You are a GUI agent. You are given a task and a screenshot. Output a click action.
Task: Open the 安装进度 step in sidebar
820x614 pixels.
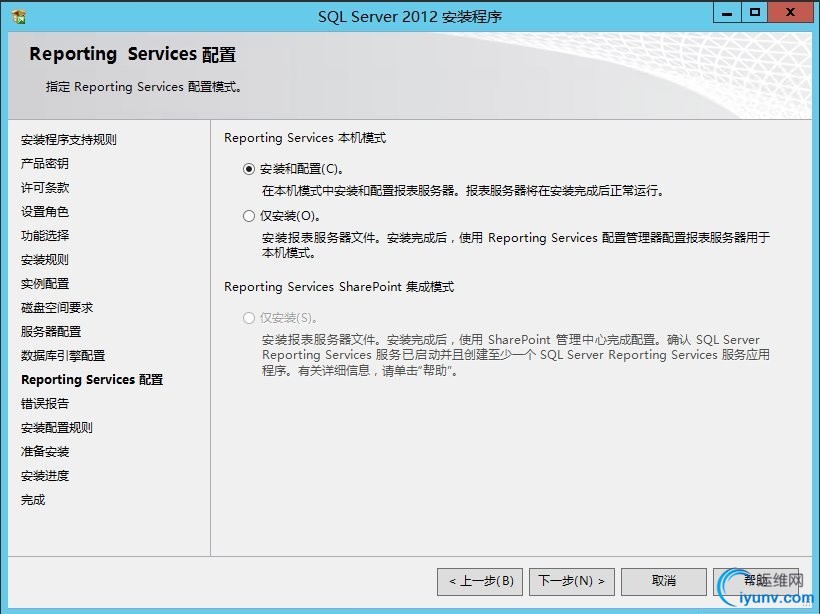(44, 476)
